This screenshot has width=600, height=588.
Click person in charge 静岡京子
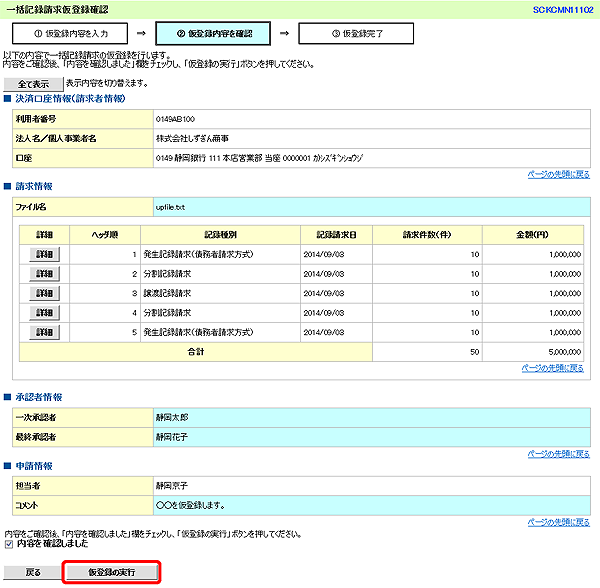click(172, 486)
